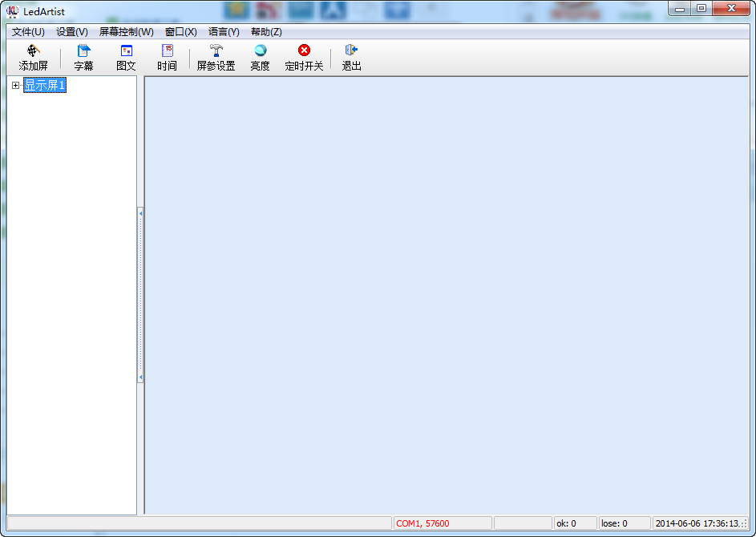Expand the 显示屏1 tree node

[15, 85]
